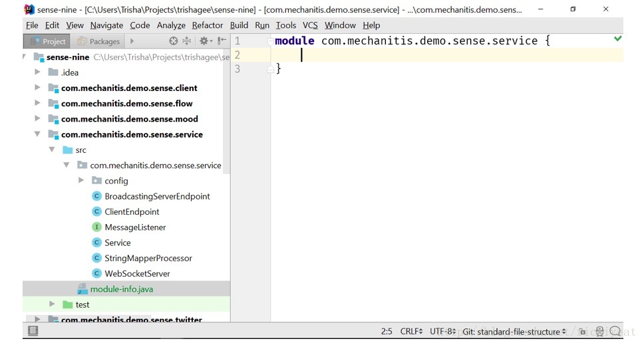Open the Navigate menu
Image resolution: width=644 pixels, height=345 pixels.
tap(107, 25)
